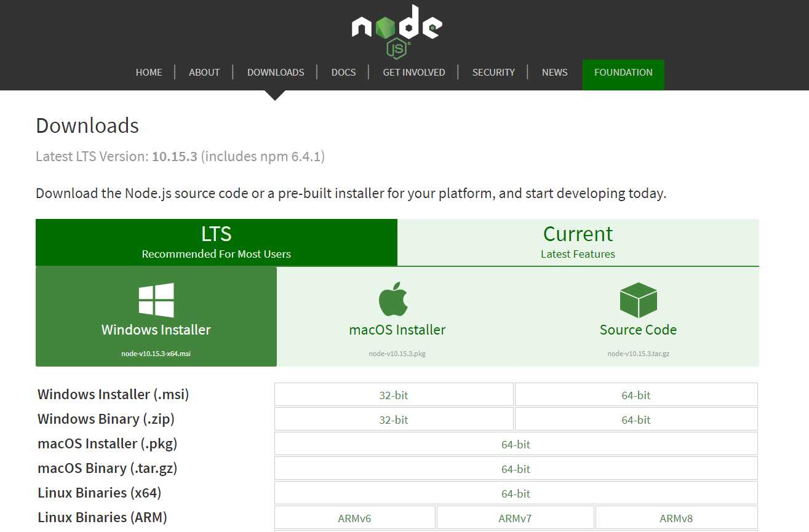Switch to the Current tab
The image size is (809, 532).
pyautogui.click(x=578, y=242)
